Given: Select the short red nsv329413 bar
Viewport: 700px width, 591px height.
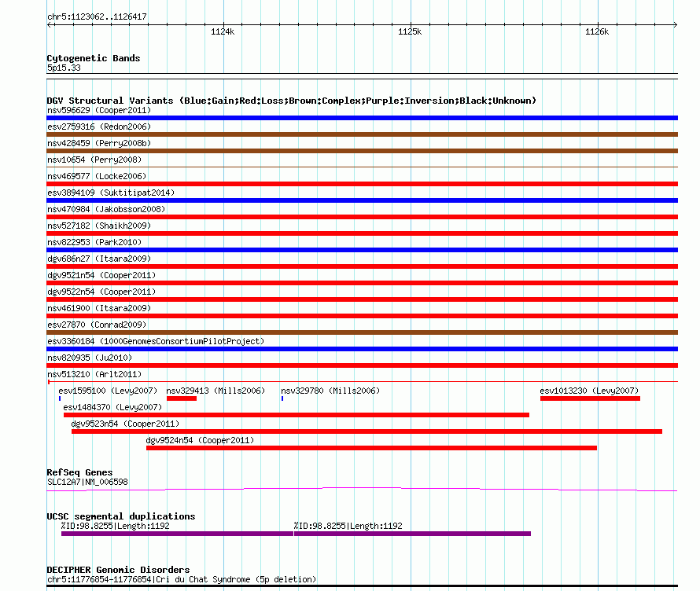Looking at the screenshot, I should [x=182, y=398].
